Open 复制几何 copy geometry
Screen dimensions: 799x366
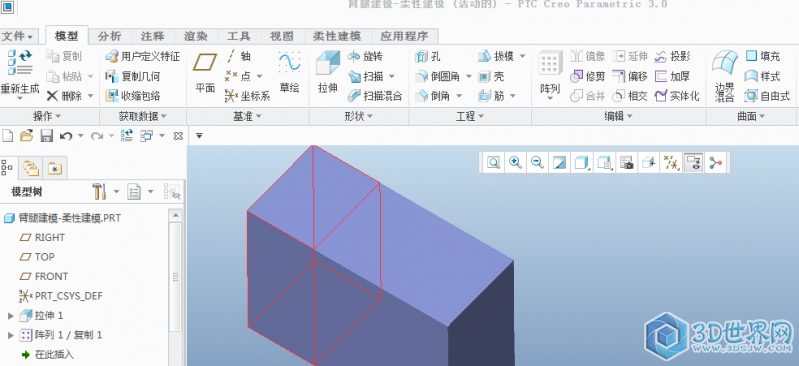[x=132, y=76]
